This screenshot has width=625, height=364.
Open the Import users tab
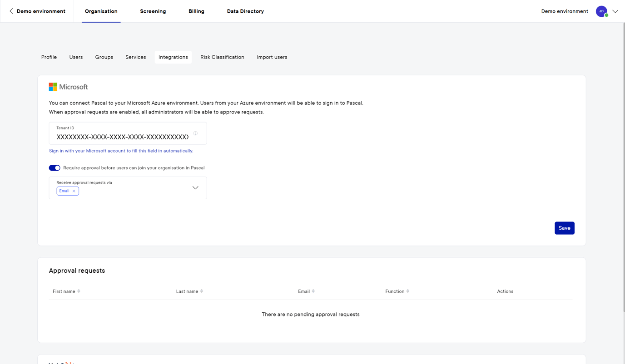(272, 57)
